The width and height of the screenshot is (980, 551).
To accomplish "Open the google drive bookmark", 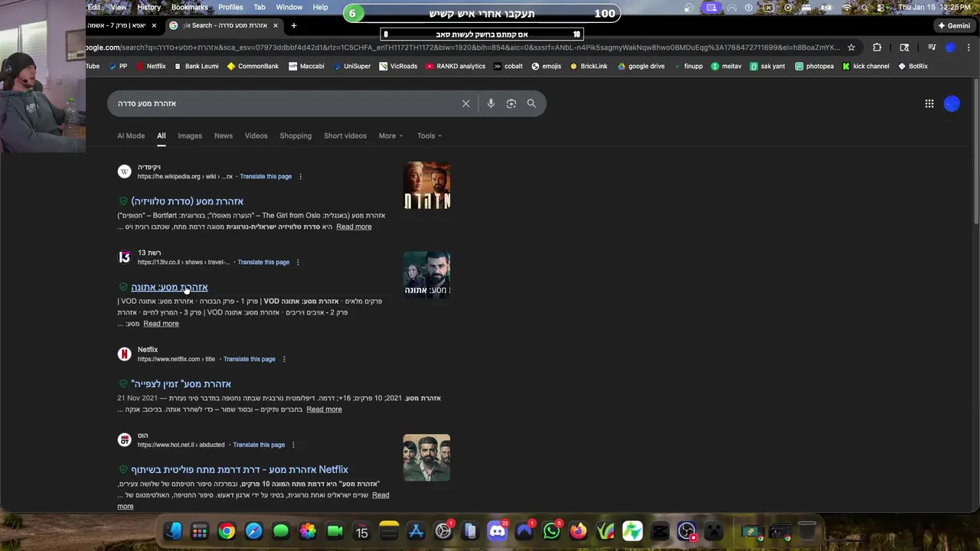I will (642, 67).
